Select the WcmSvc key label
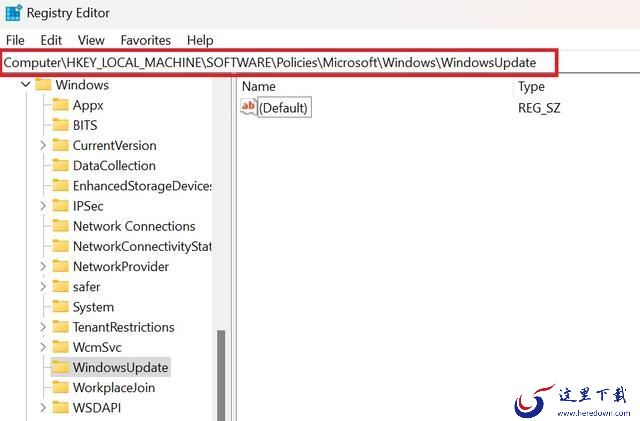The image size is (640, 421). (x=97, y=347)
